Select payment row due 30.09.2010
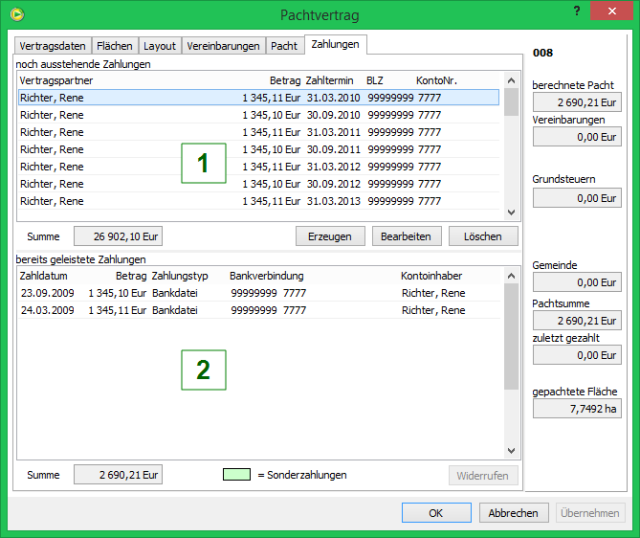The image size is (640, 538). point(259,115)
